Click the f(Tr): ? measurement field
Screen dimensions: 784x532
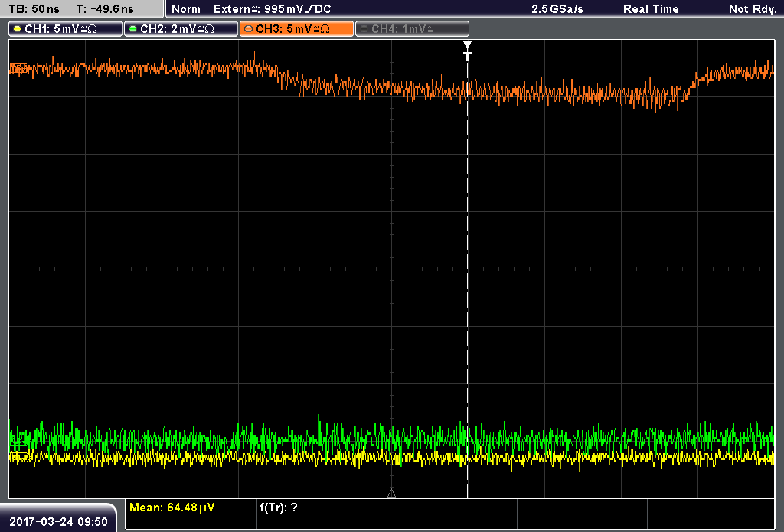tap(279, 508)
